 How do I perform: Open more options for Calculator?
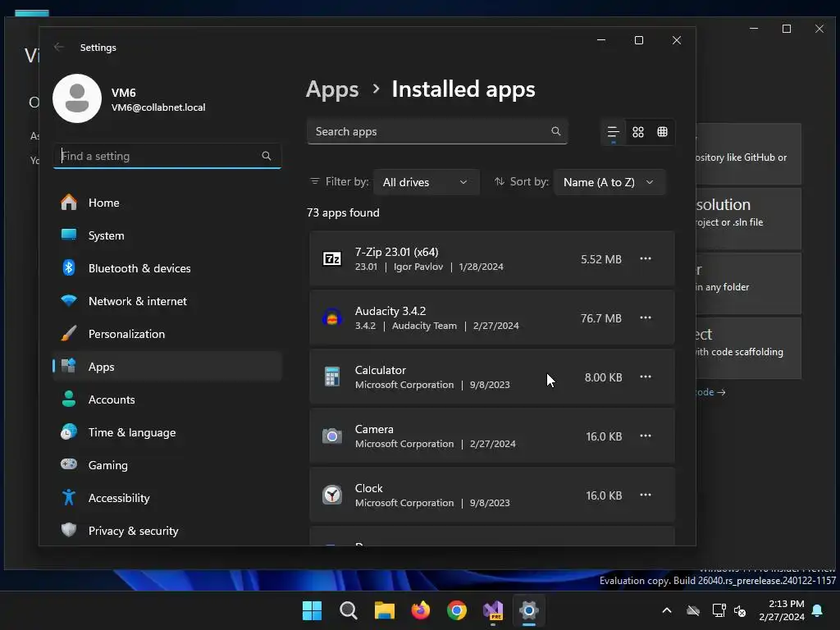[646, 377]
